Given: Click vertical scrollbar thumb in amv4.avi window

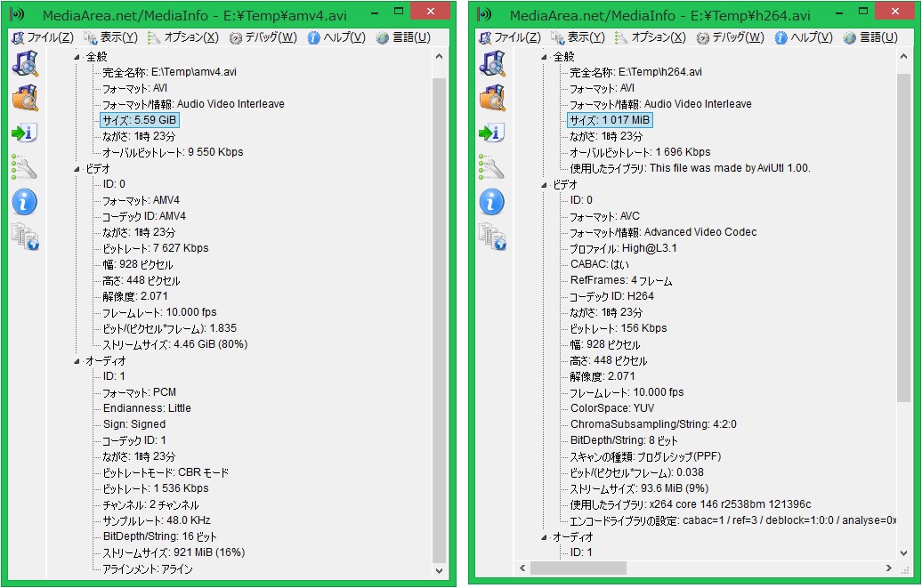Looking at the screenshot, I should (440, 320).
